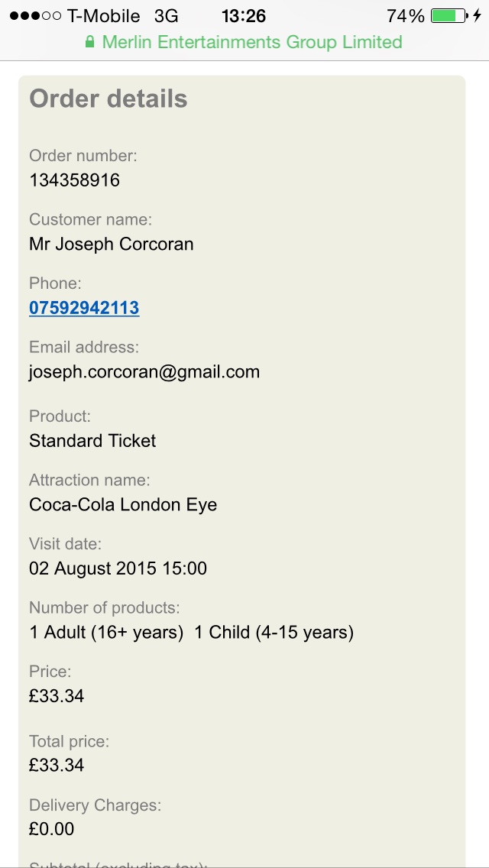Image resolution: width=489 pixels, height=868 pixels.
Task: Tap the green padlock secure icon
Action: (89, 42)
